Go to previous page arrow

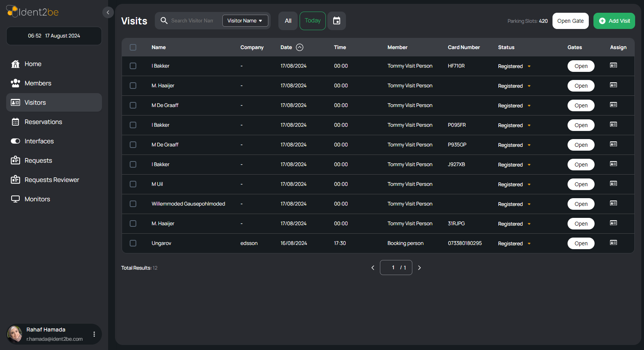[373, 268]
